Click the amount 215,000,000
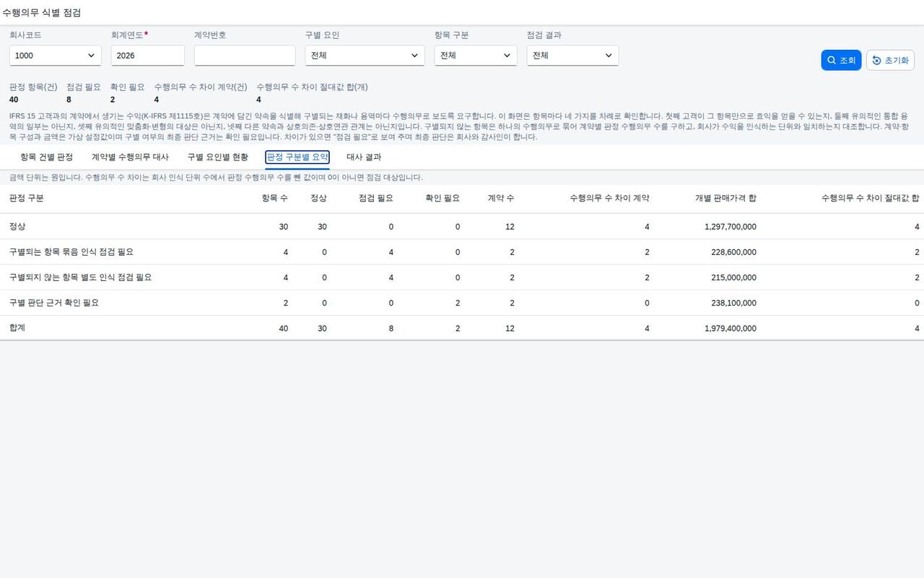The image size is (924, 578). [733, 277]
